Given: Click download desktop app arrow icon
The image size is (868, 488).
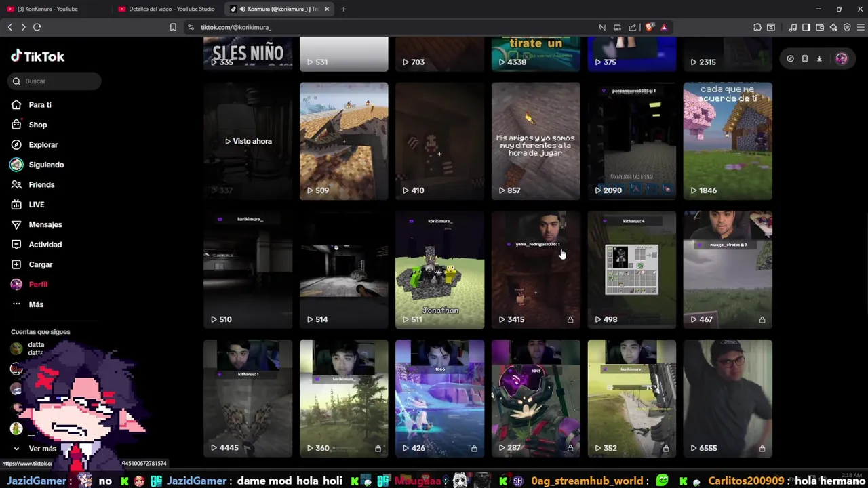Looking at the screenshot, I should pyautogui.click(x=819, y=59).
